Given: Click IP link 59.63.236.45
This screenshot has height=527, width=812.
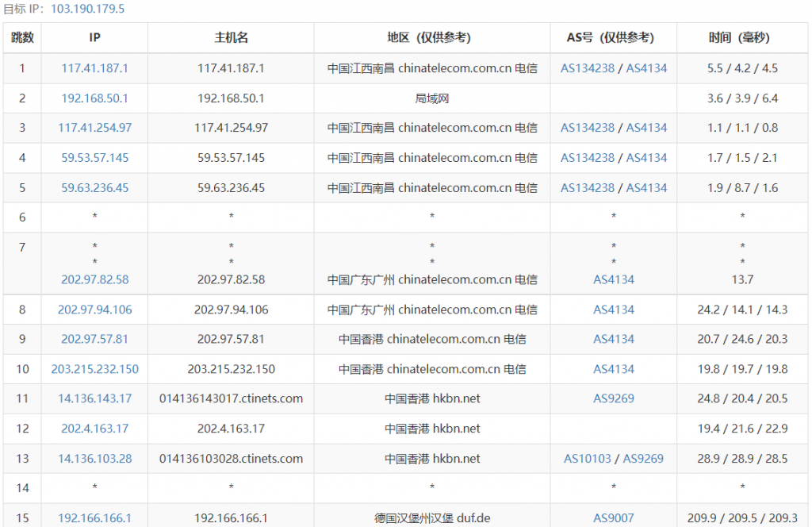Looking at the screenshot, I should [x=94, y=188].
